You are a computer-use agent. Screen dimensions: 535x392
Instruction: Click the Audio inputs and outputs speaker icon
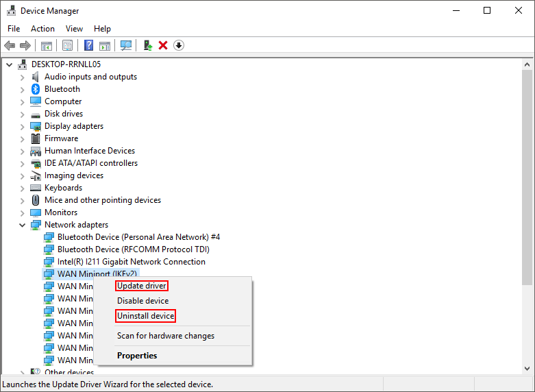36,77
